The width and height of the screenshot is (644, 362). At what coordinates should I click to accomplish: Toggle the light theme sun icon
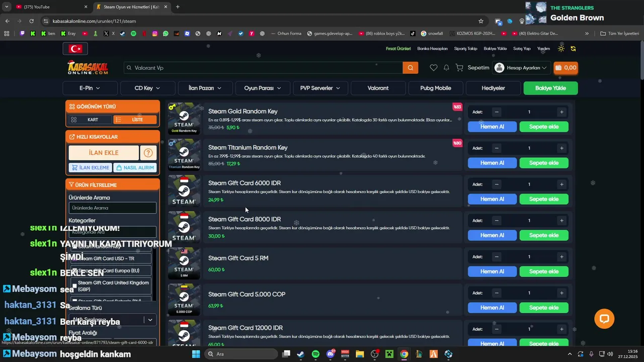(x=561, y=49)
